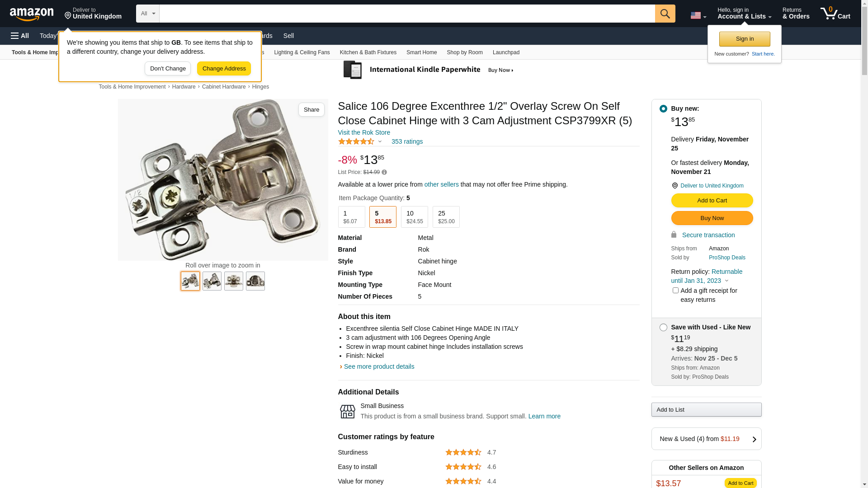This screenshot has width=868, height=488.
Task: Open the Smart Home menu item
Action: coord(421,52)
